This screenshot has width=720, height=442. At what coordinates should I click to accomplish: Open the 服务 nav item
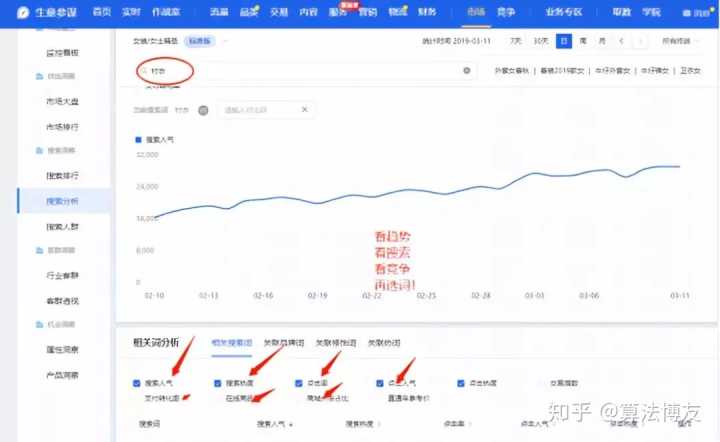338,12
